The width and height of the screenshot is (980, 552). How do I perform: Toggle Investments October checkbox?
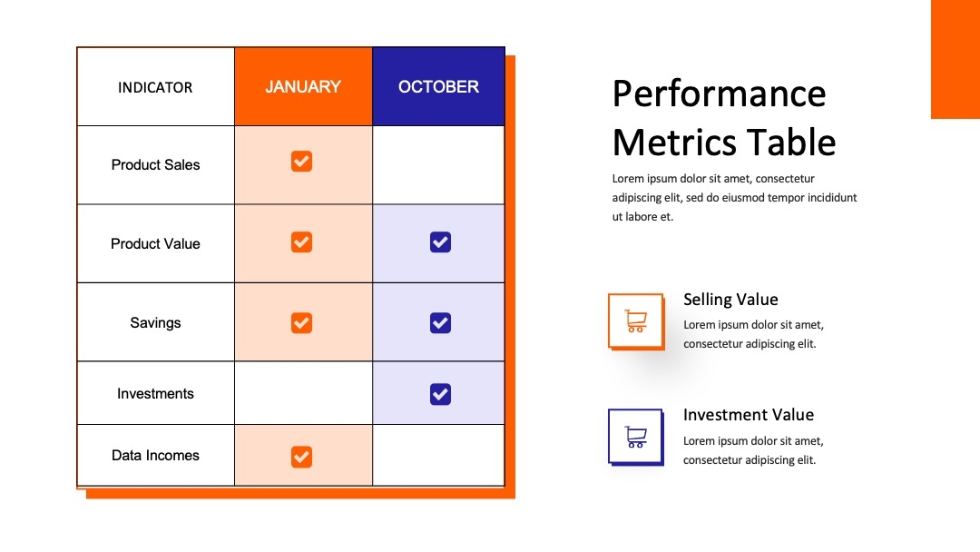(440, 394)
